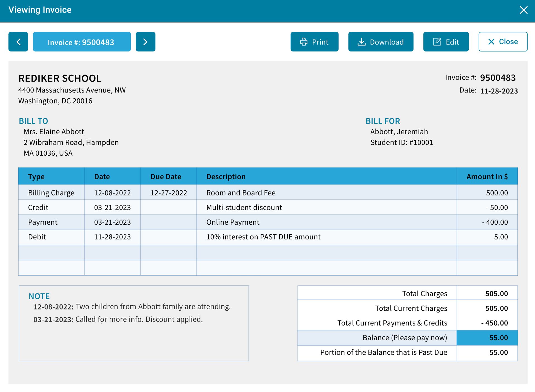Click the highlighted 55.00 balance cell
Screen dimensions: 535x392
pos(487,338)
